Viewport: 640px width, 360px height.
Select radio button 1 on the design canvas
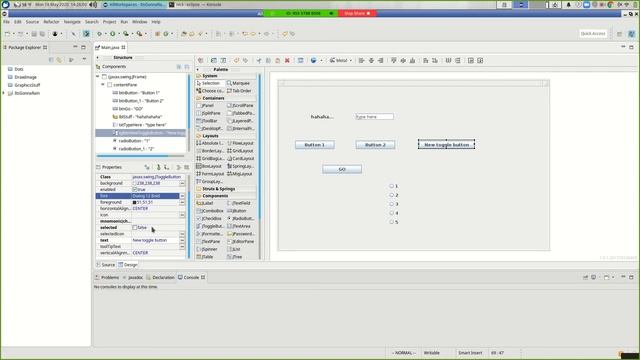[x=391, y=186]
